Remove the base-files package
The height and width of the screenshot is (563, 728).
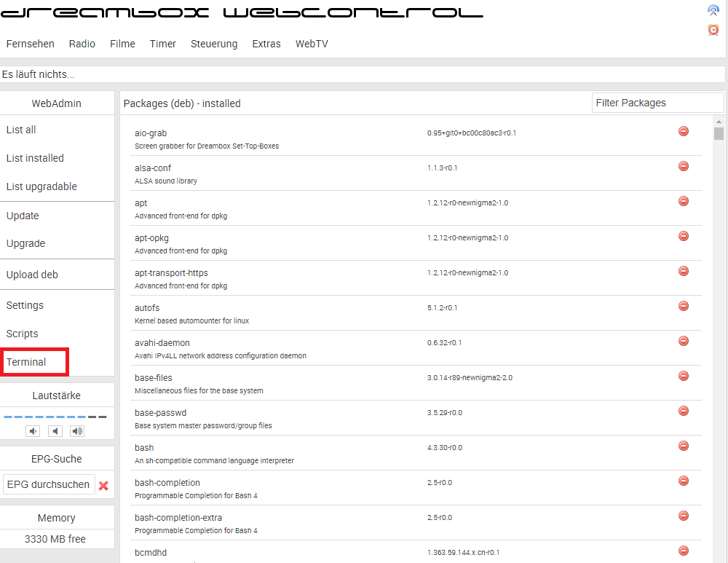click(684, 376)
